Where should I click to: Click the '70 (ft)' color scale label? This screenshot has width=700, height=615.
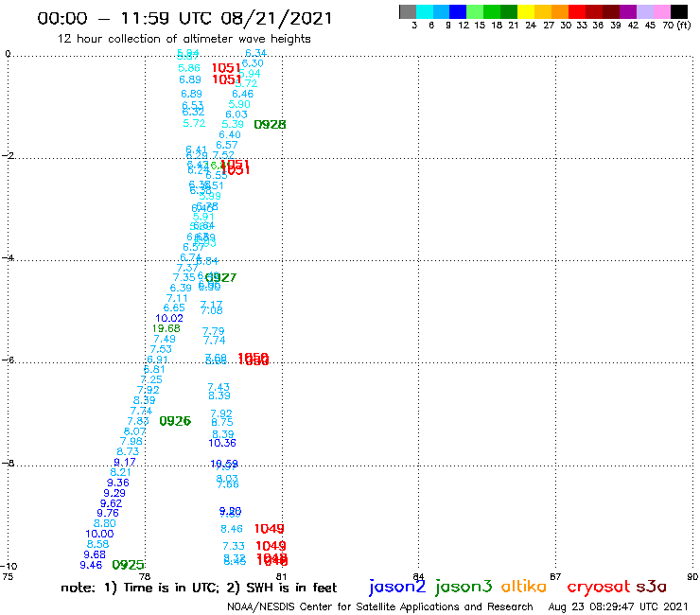tap(676, 25)
